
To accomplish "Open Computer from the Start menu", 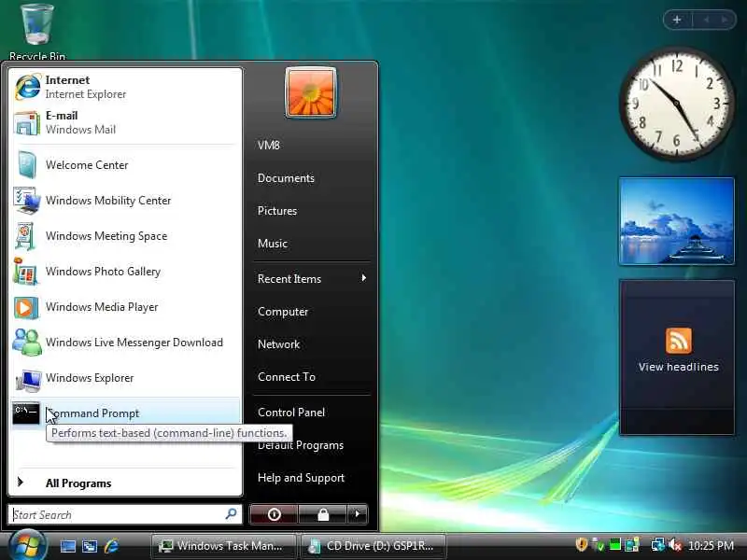I will (283, 312).
